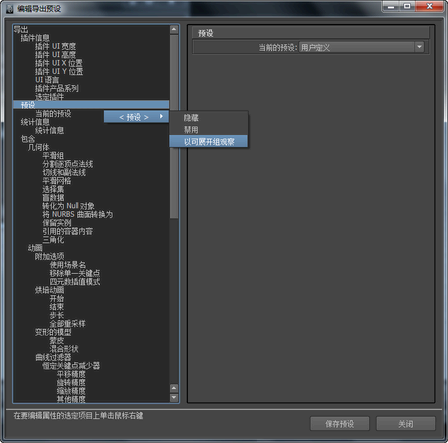
Task: Expand the < 预设 > submenu arrow
Action: 161,116
